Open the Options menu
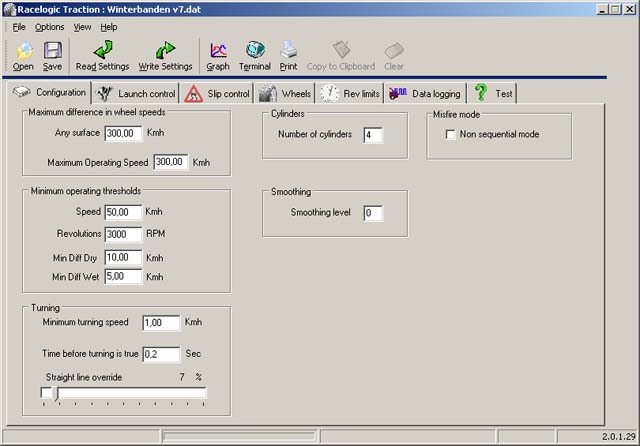Image resolution: width=640 pixels, height=446 pixels. click(49, 27)
